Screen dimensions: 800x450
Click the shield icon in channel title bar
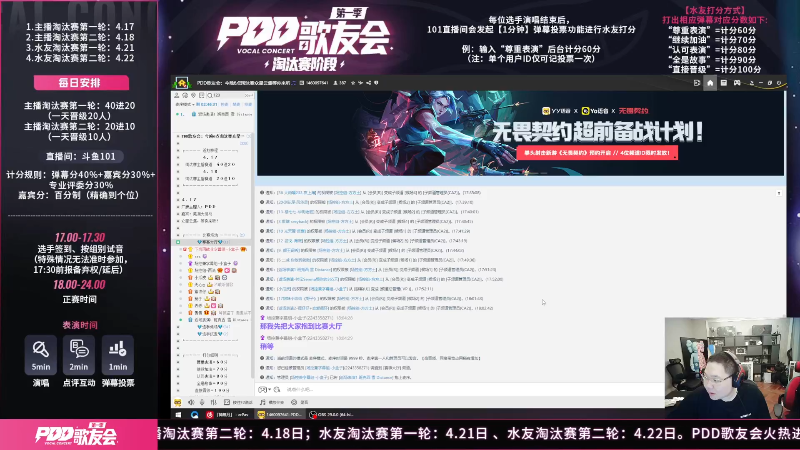pos(377,83)
